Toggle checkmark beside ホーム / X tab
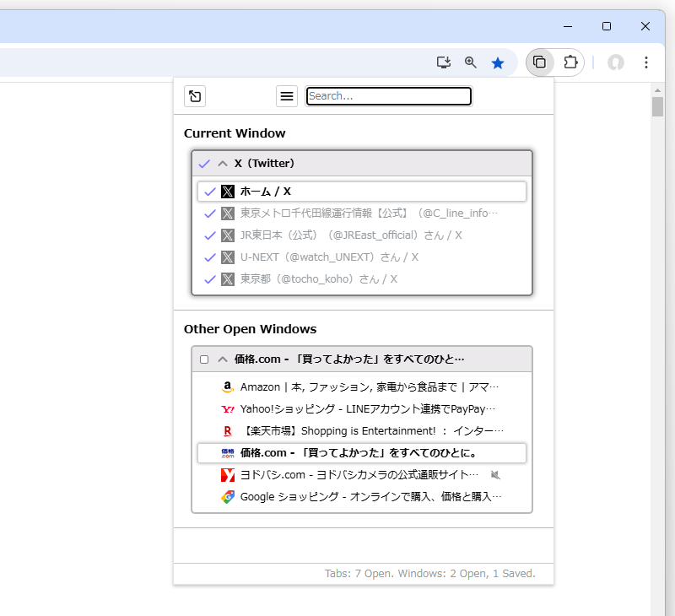The image size is (675, 616). click(210, 192)
